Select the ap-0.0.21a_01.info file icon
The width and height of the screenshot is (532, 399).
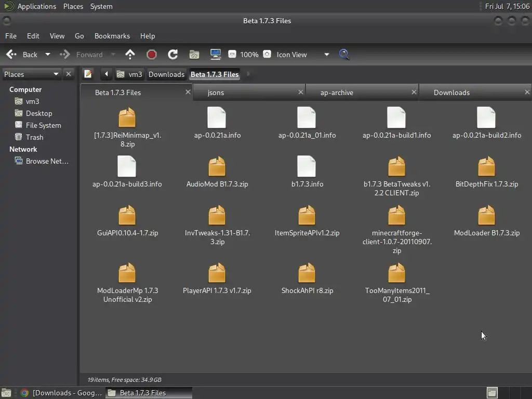click(307, 117)
